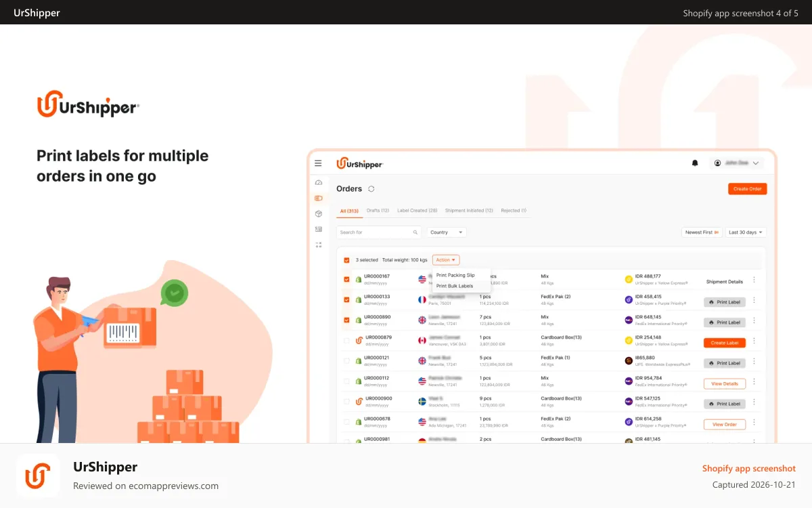This screenshot has width=812, height=508.
Task: Click Print Label for order UR0000121
Action: pos(725,363)
